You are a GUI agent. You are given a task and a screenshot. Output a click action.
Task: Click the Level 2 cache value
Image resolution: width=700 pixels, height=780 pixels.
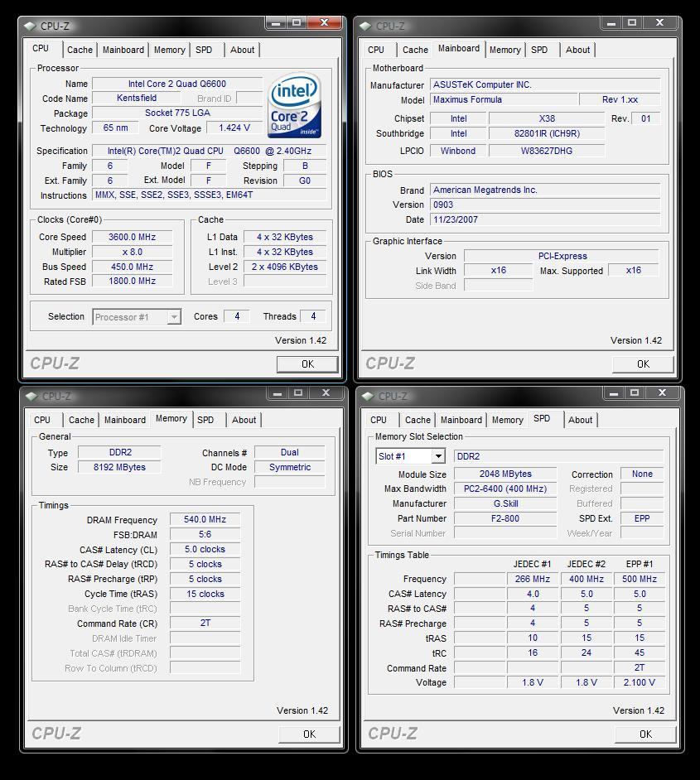[x=285, y=267]
